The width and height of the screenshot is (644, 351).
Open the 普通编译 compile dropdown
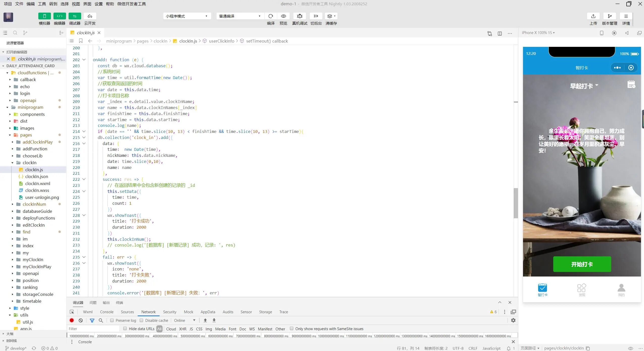[240, 16]
